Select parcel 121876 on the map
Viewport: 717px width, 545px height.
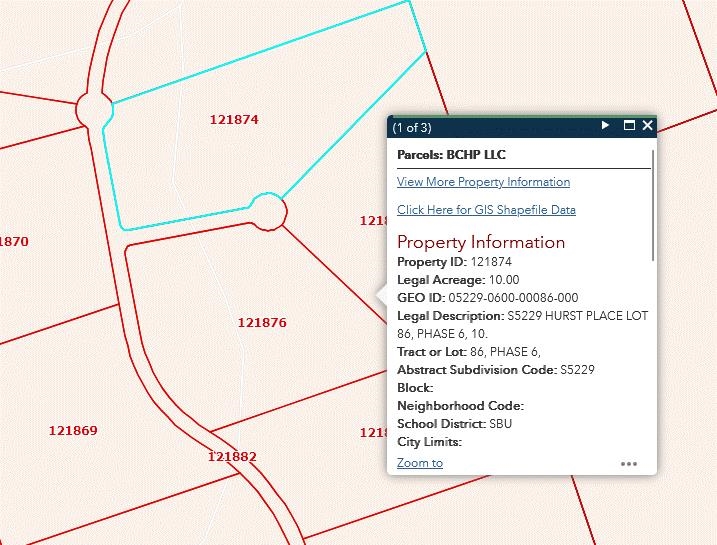pos(262,322)
